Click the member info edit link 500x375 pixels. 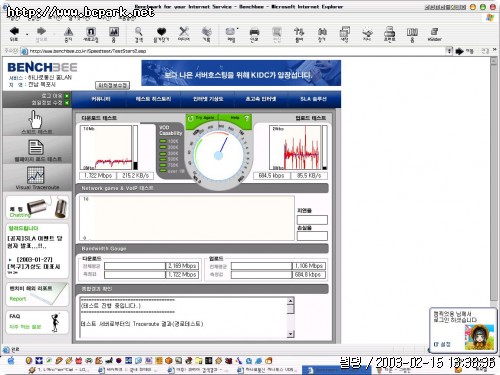click(x=50, y=103)
